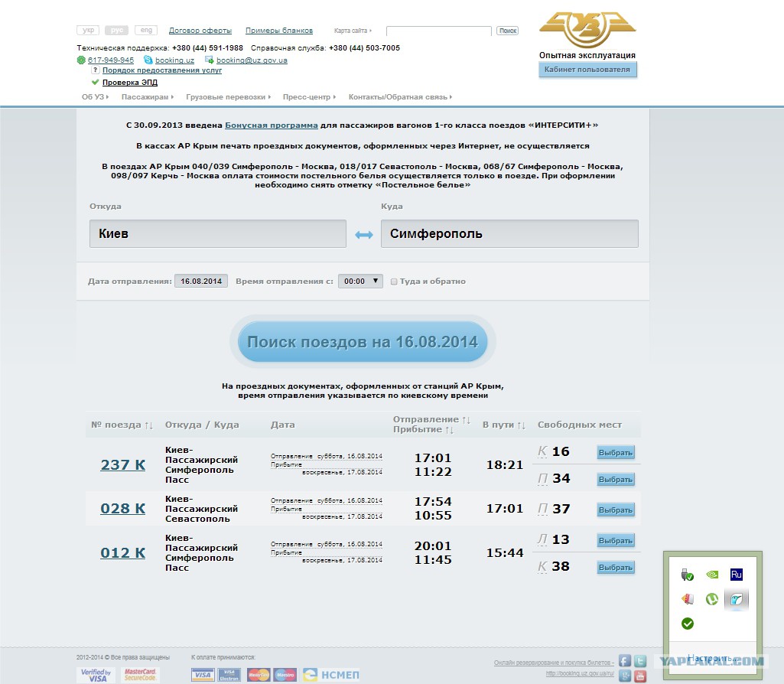The height and width of the screenshot is (684, 784).
Task: Sort by № поезда arrows
Action: 148,425
